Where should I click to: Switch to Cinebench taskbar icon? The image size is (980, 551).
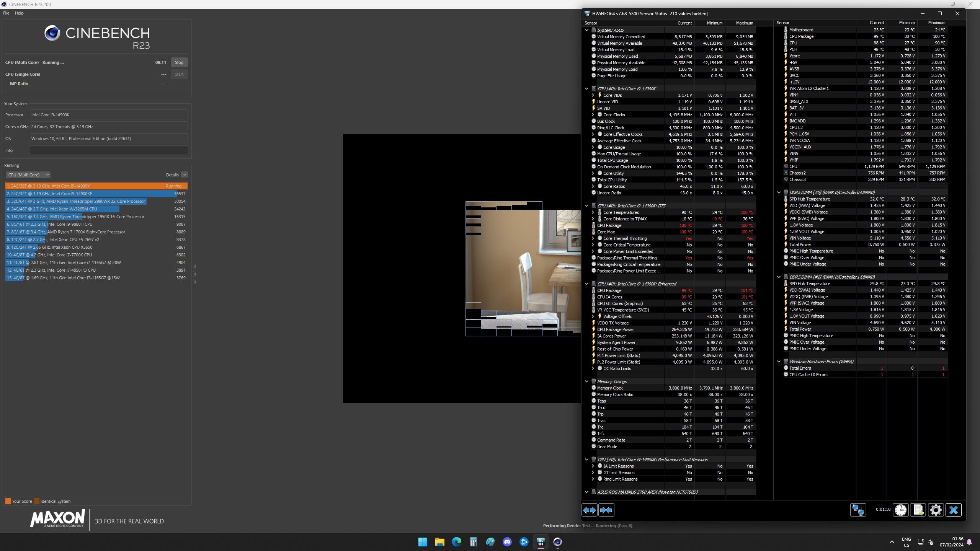click(557, 542)
